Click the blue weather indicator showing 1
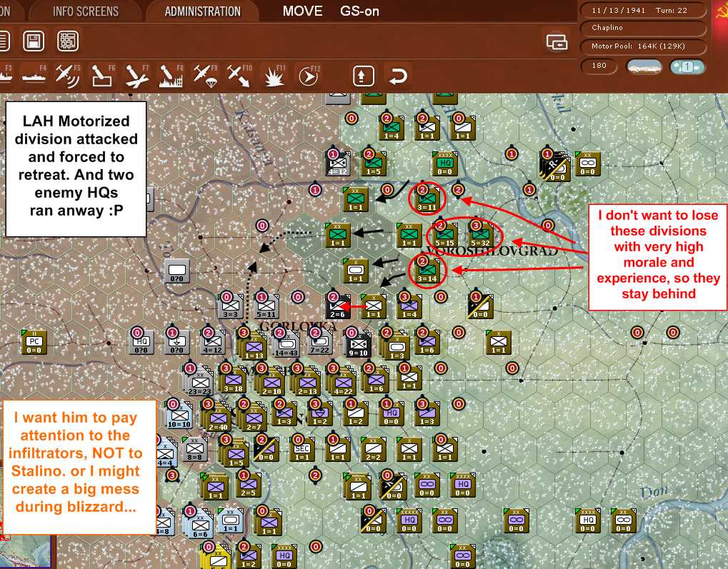This screenshot has height=569, width=728. click(x=687, y=66)
